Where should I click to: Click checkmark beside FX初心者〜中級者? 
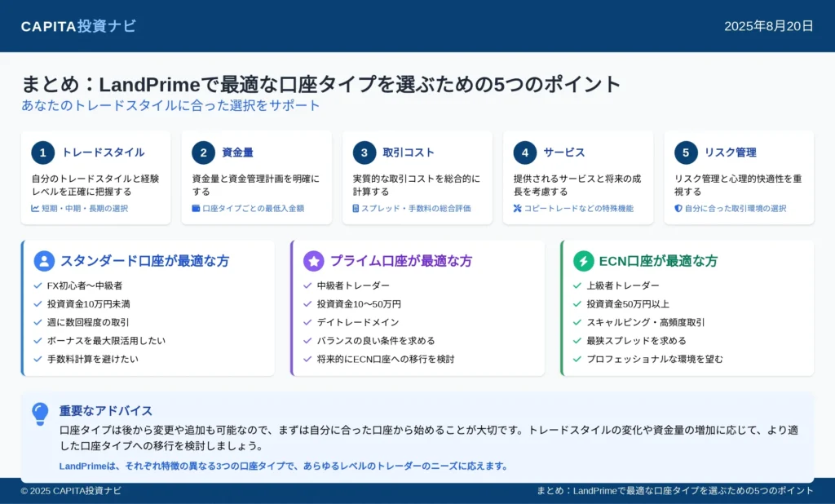[x=38, y=285]
